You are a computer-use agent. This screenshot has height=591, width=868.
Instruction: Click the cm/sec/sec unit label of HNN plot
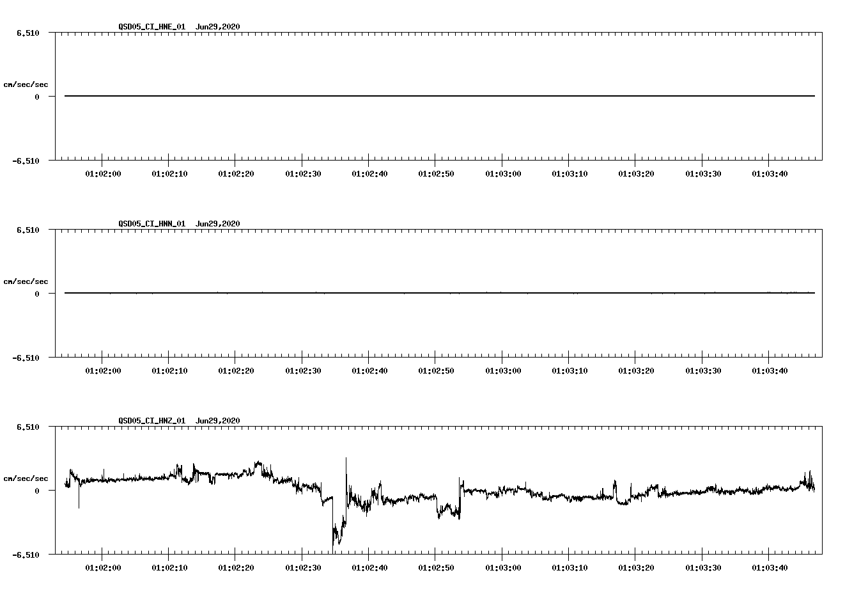click(26, 281)
